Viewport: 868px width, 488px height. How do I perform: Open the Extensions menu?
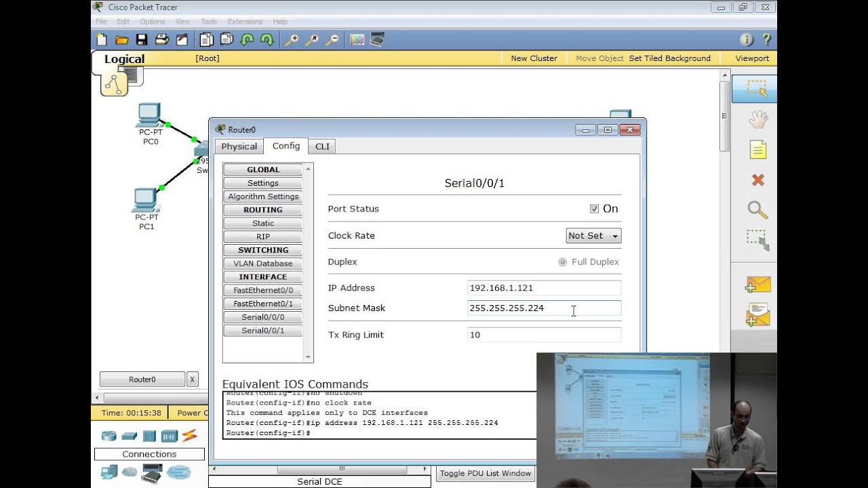coord(245,22)
